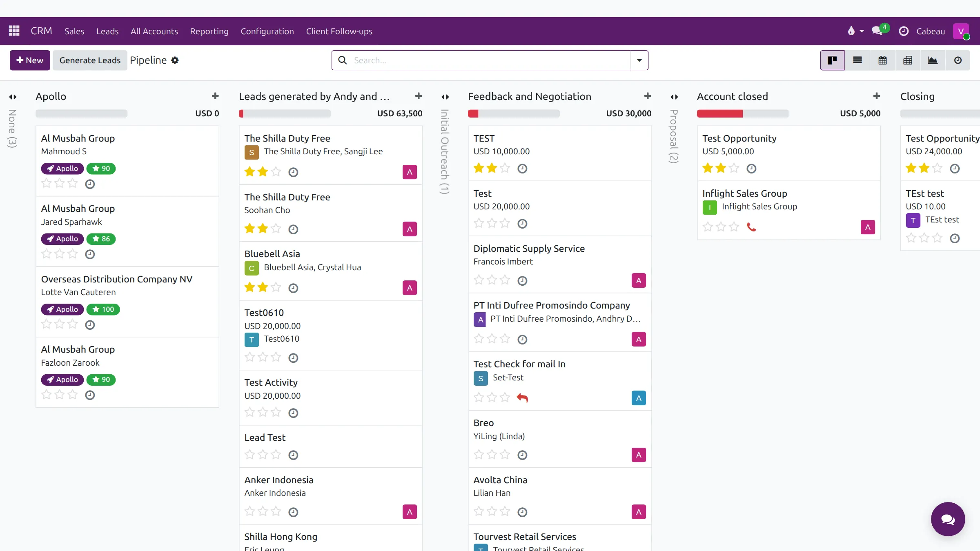
Task: Open the Sales menu
Action: (74, 31)
